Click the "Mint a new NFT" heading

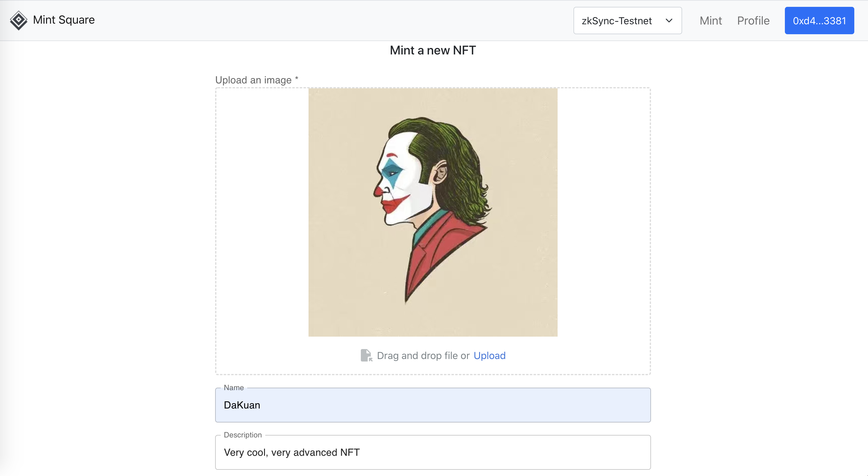tap(433, 50)
